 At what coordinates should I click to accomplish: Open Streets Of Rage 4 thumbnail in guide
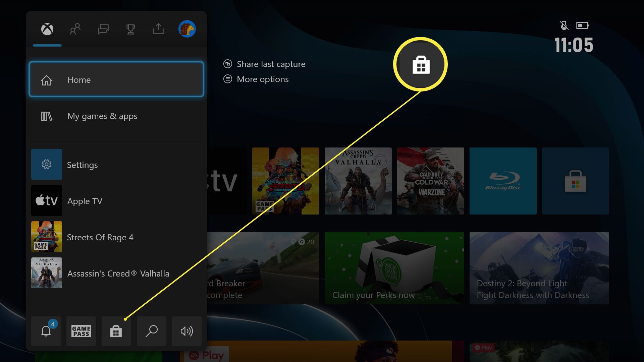[x=47, y=237]
